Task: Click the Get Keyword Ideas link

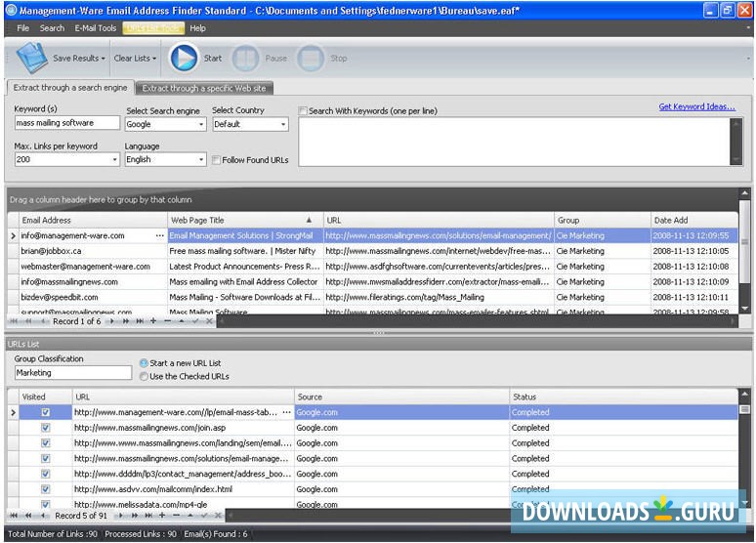Action: tap(696, 107)
